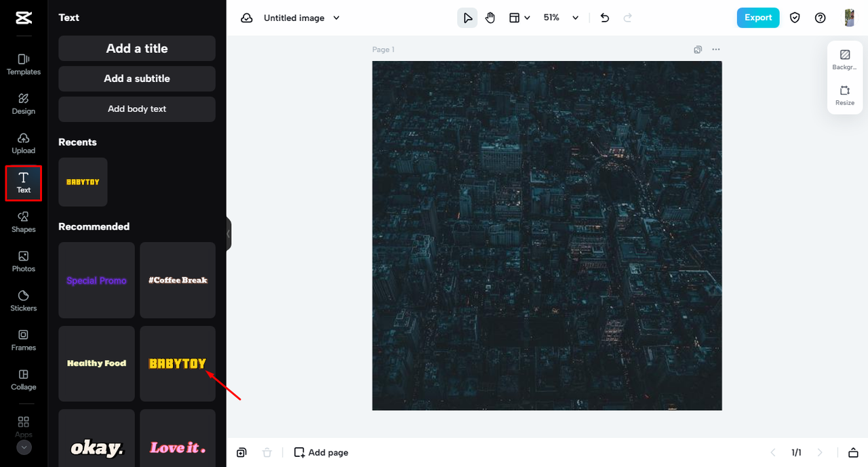Screen dimensions: 868x467
Task: Select the Text sidebar tab
Action: coord(24,183)
